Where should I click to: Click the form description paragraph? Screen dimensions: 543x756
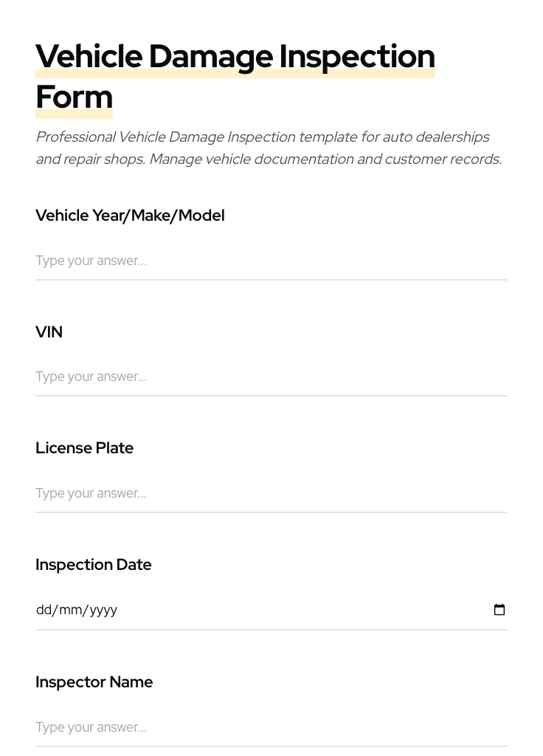[x=269, y=148]
